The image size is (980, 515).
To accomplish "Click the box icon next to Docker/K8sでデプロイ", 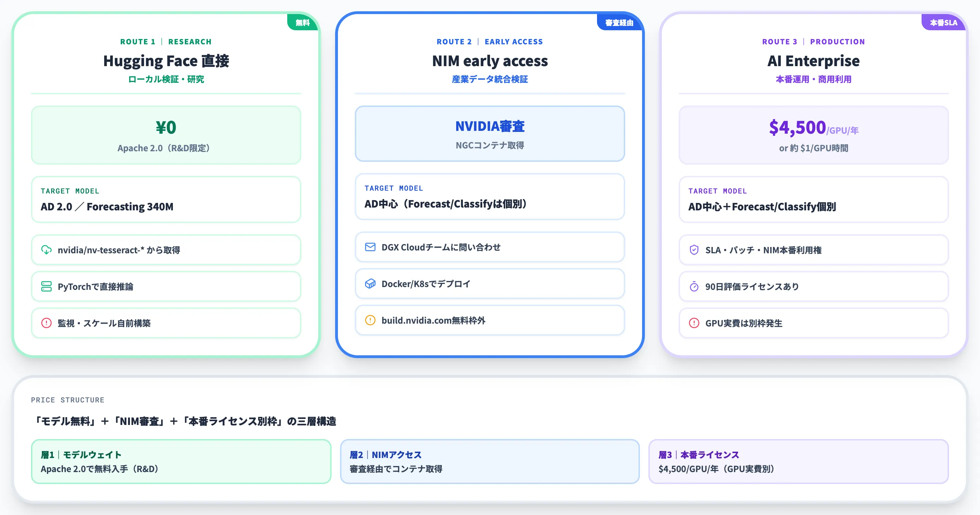I will pyautogui.click(x=370, y=284).
